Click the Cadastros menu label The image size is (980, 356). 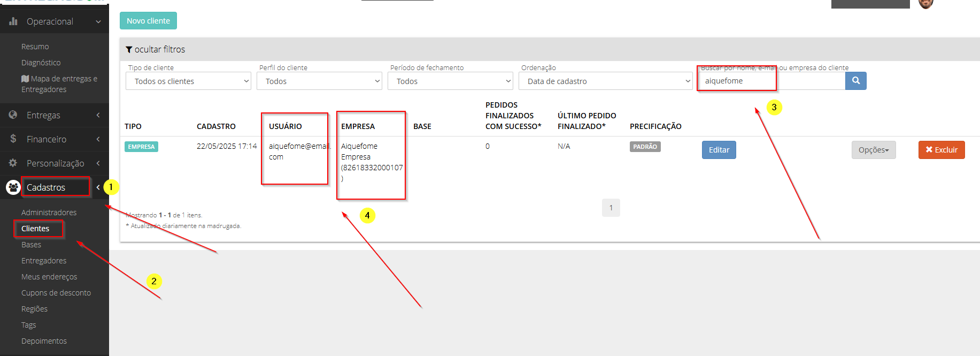[46, 187]
